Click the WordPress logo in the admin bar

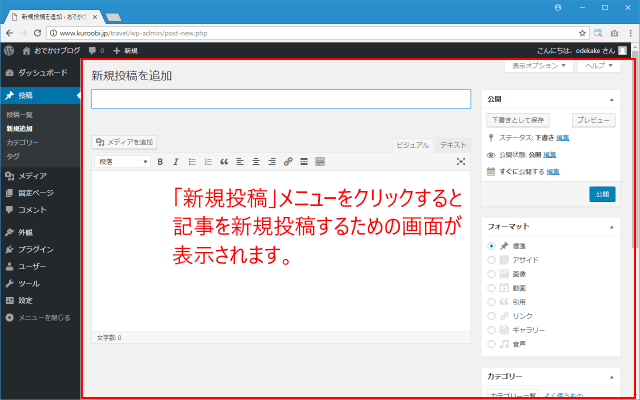coord(9,51)
